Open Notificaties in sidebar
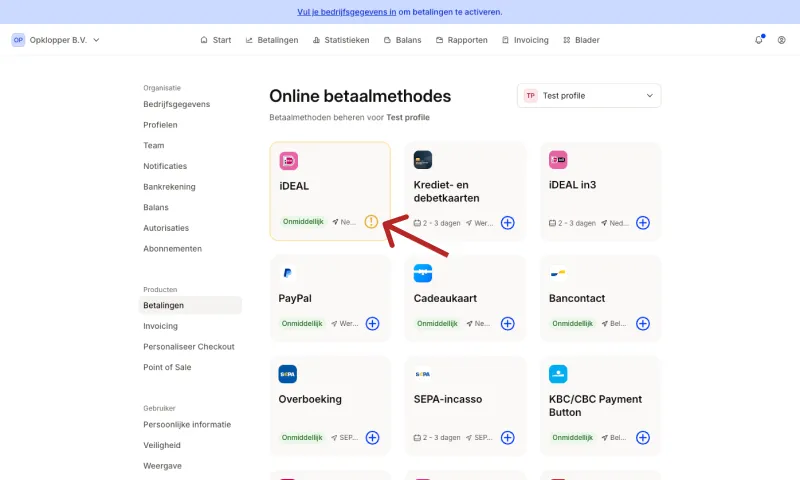800x480 pixels. (x=165, y=166)
